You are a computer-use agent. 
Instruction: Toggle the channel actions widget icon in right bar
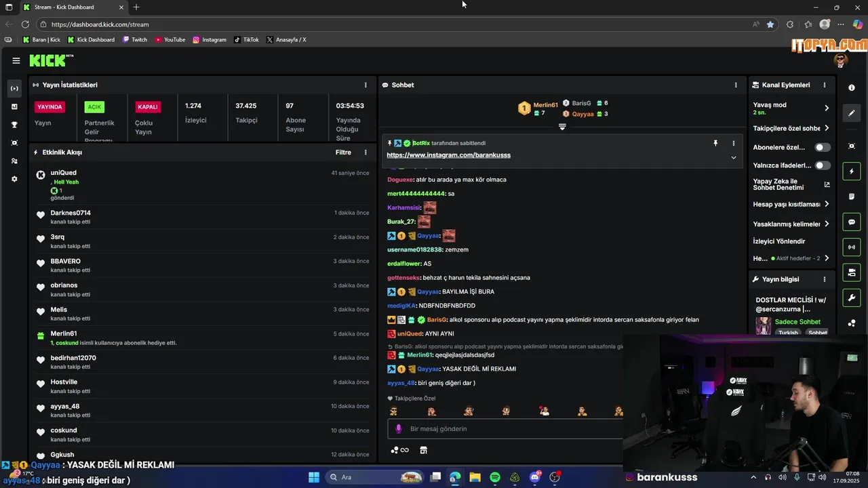point(852,272)
